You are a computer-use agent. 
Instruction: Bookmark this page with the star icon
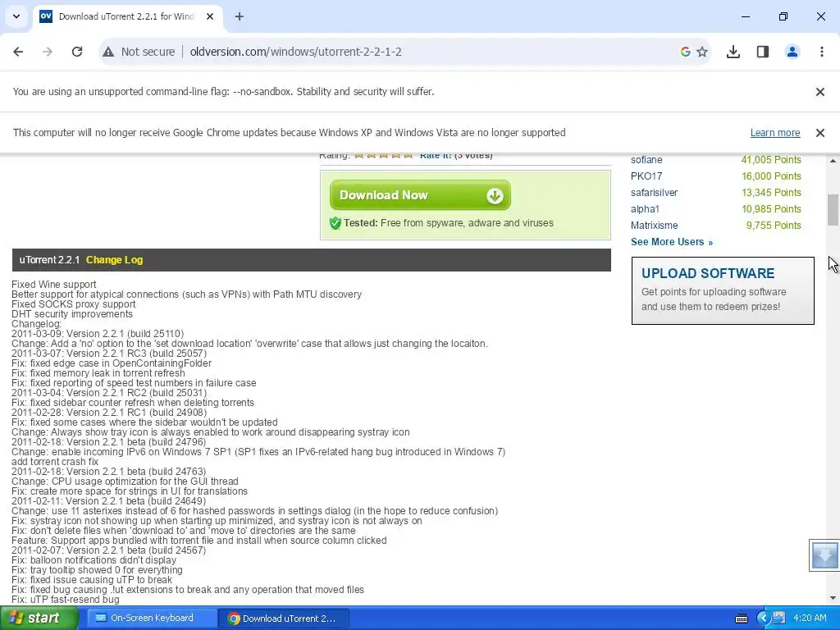[702, 52]
